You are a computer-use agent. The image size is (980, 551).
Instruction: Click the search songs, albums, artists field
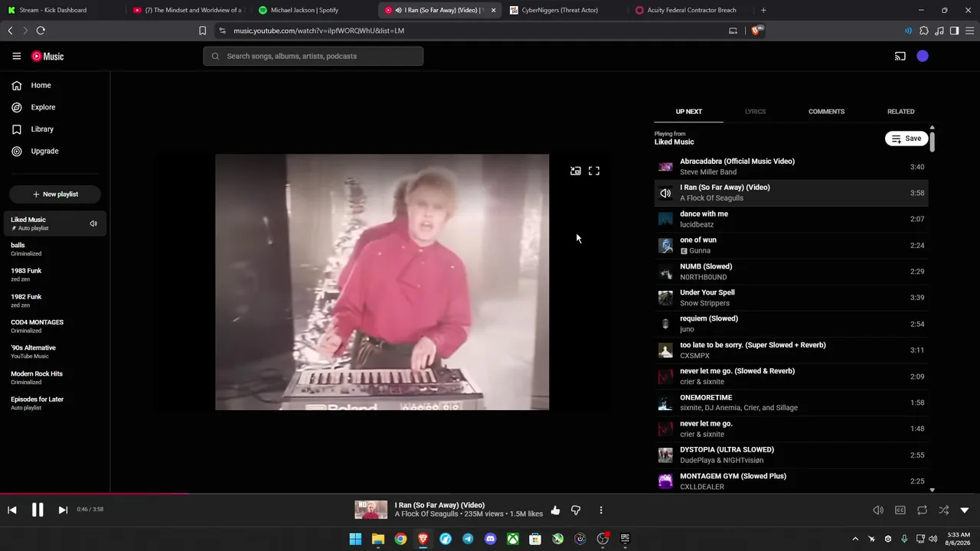(x=313, y=56)
